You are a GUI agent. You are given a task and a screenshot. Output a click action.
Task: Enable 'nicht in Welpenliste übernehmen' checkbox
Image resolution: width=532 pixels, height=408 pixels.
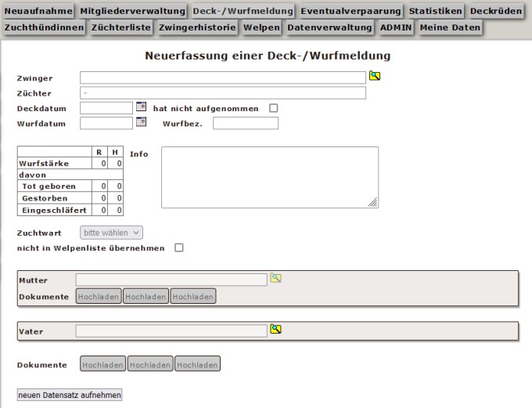pos(178,248)
